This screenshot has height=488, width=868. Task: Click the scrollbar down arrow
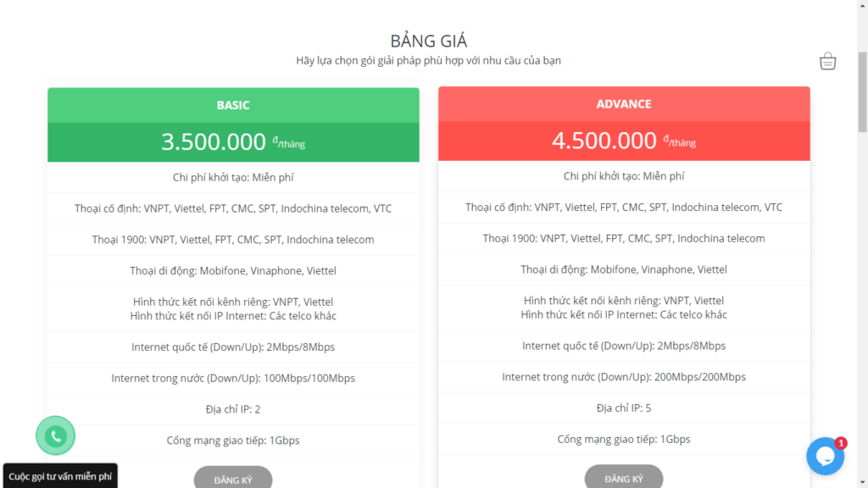[862, 483]
